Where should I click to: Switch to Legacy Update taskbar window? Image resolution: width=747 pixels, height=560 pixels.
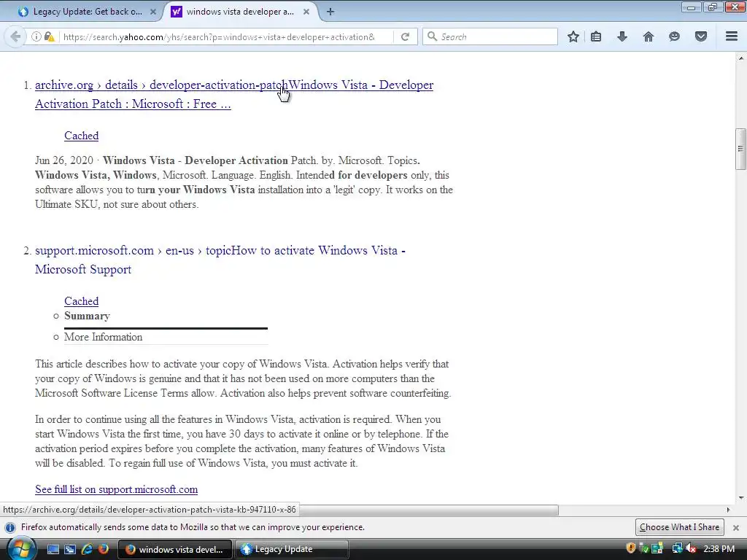pos(292,549)
